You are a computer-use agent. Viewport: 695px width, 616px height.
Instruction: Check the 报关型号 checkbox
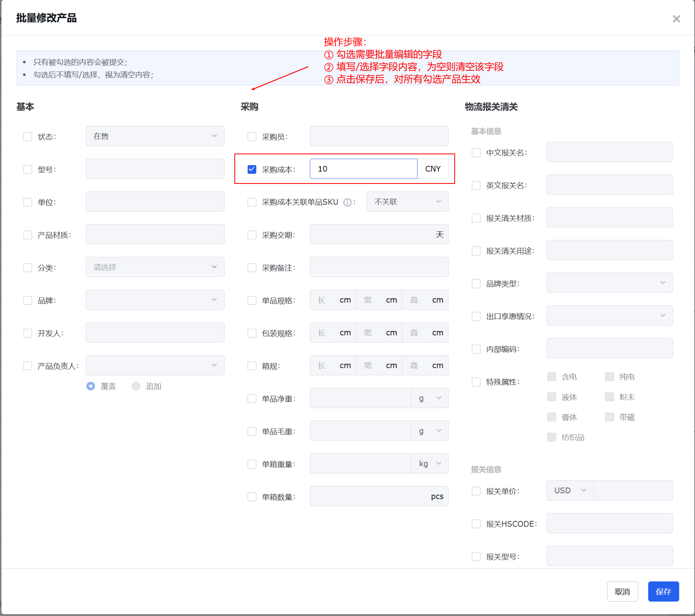[x=476, y=557]
